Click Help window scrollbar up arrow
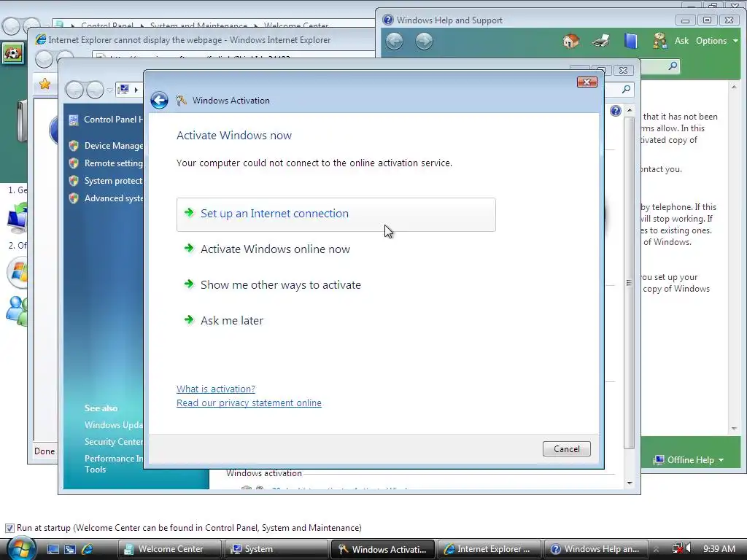This screenshot has height=560, width=747. (x=734, y=87)
